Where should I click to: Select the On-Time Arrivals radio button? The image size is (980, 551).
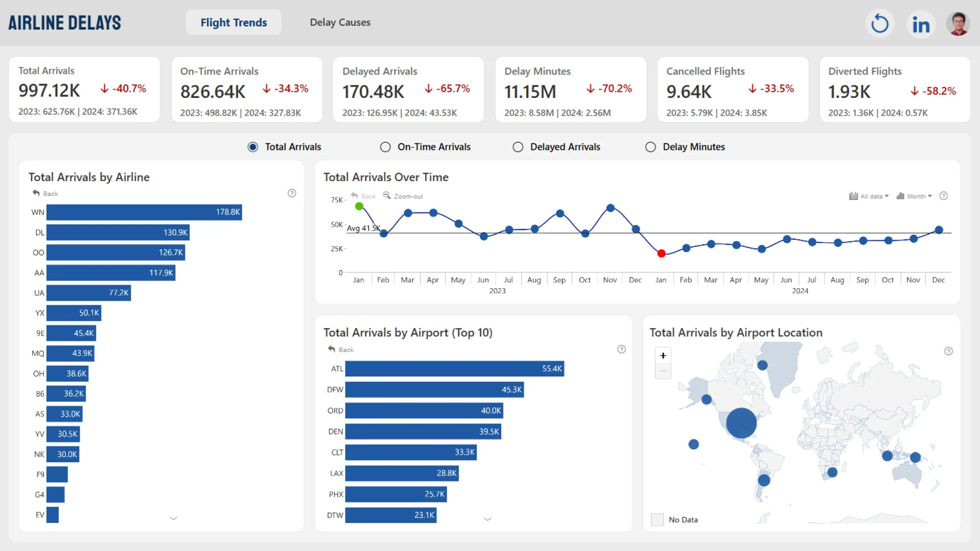tap(385, 147)
